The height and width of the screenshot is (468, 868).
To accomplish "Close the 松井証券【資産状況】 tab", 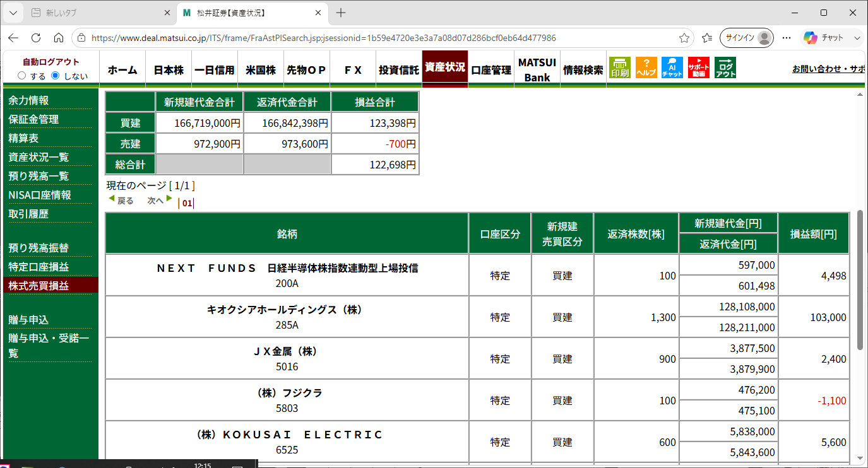I will pyautogui.click(x=319, y=13).
